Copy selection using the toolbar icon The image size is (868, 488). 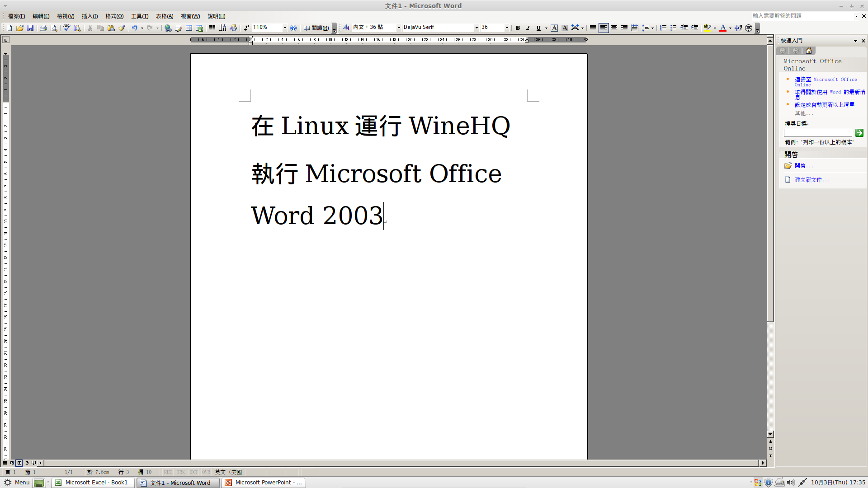point(100,28)
